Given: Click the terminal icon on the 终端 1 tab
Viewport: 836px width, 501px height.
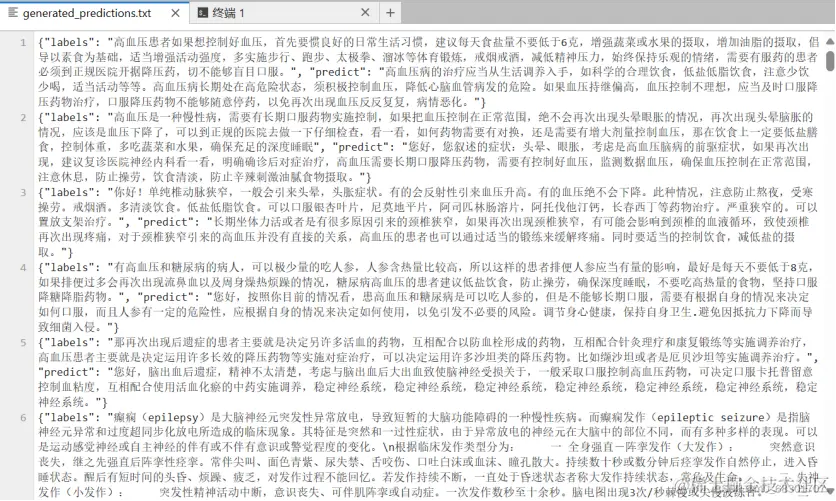Looking at the screenshot, I should pyautogui.click(x=203, y=12).
